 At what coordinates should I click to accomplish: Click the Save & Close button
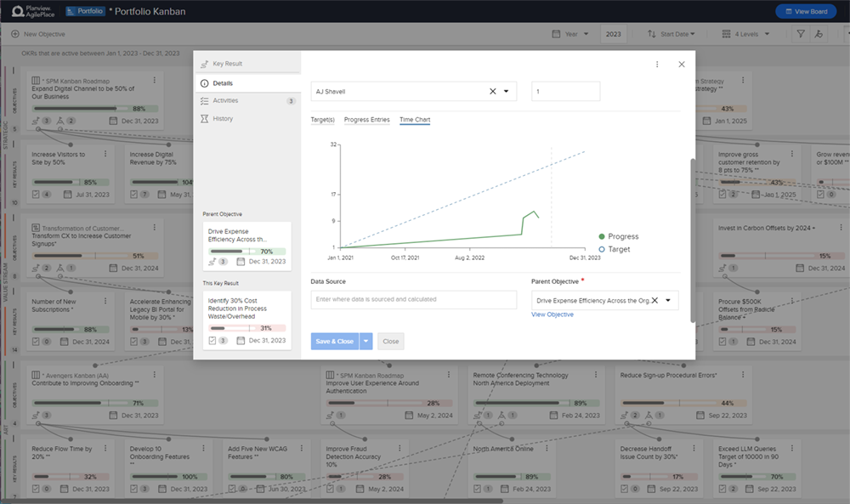(335, 341)
